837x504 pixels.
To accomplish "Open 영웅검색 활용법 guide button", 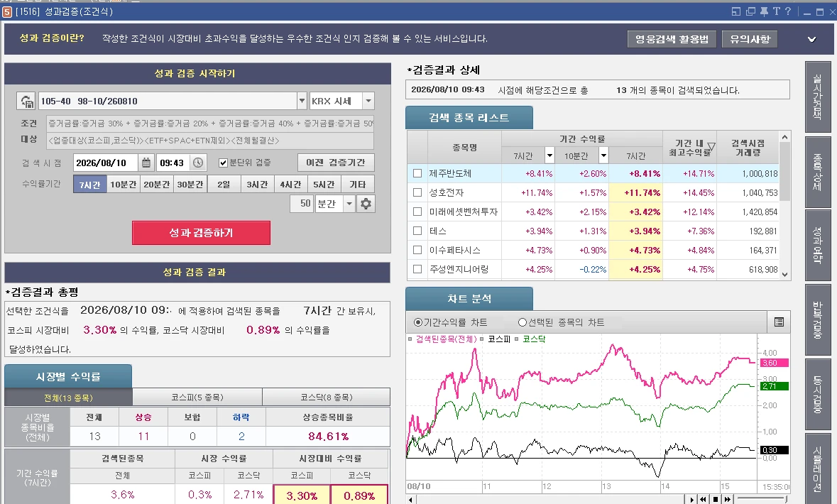I will click(x=672, y=39).
